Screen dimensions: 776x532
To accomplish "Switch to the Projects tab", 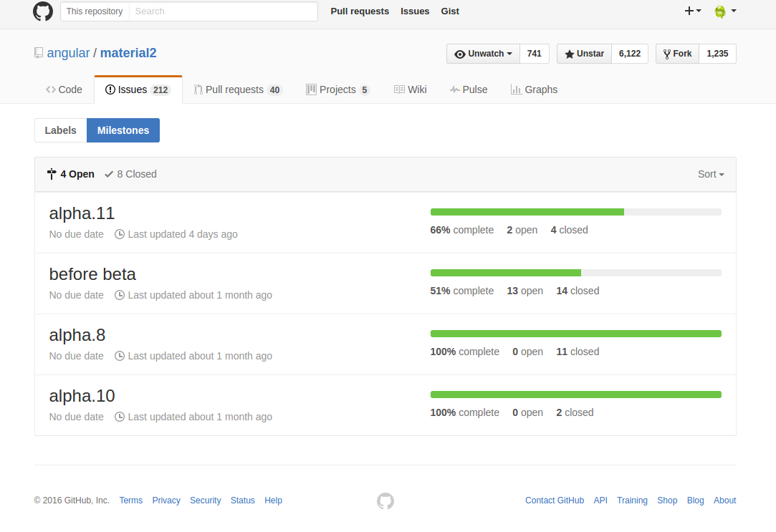I will [x=338, y=90].
